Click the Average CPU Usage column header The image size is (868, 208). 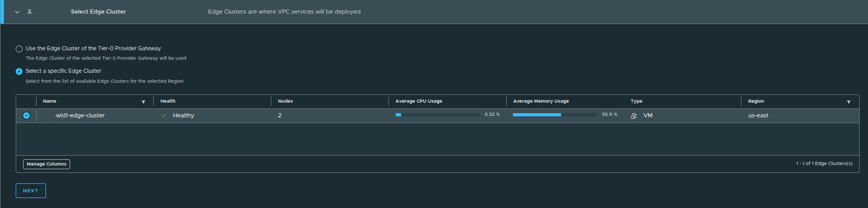[419, 101]
